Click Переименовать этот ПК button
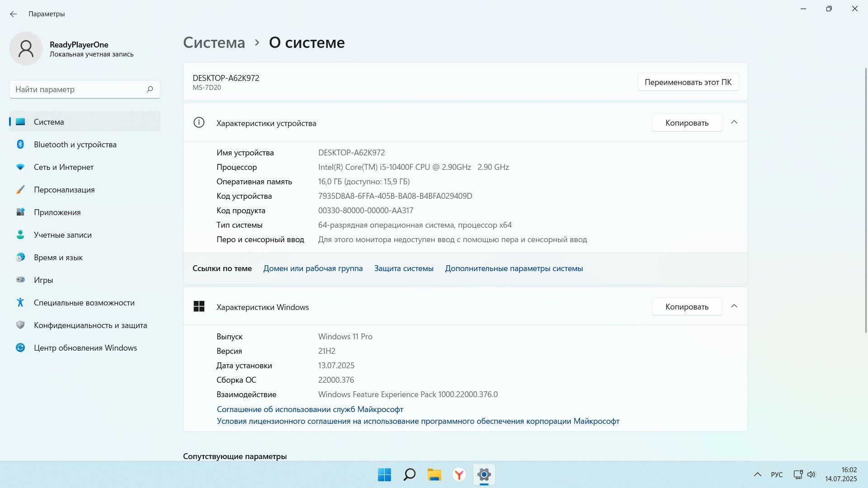Viewport: 868px width, 488px height. tap(688, 82)
